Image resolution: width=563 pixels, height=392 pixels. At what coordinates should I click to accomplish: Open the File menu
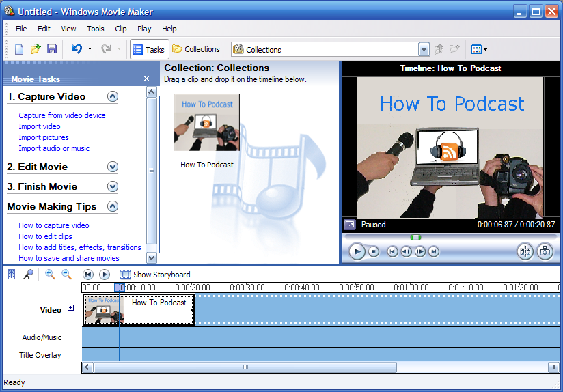tap(21, 29)
